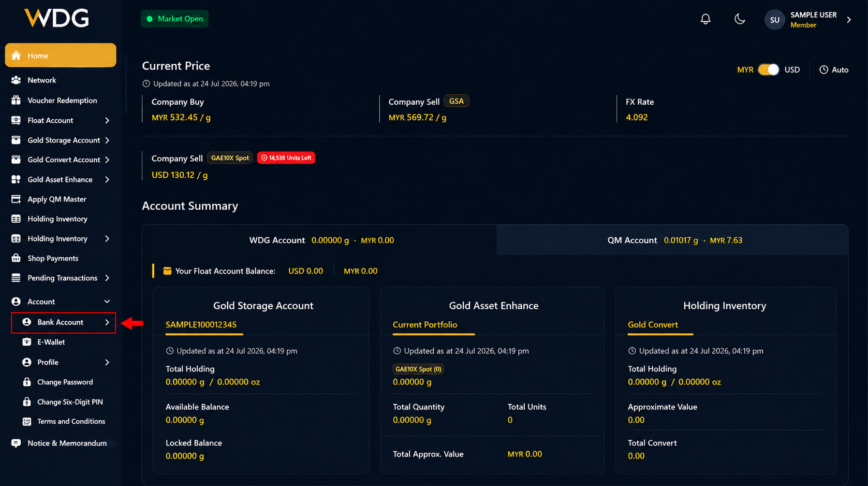Click the MYR currency label

click(x=745, y=69)
